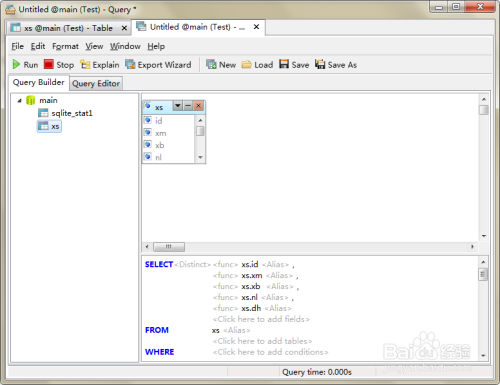
Task: Minimize the xs table box in the diagram
Action: coord(188,106)
